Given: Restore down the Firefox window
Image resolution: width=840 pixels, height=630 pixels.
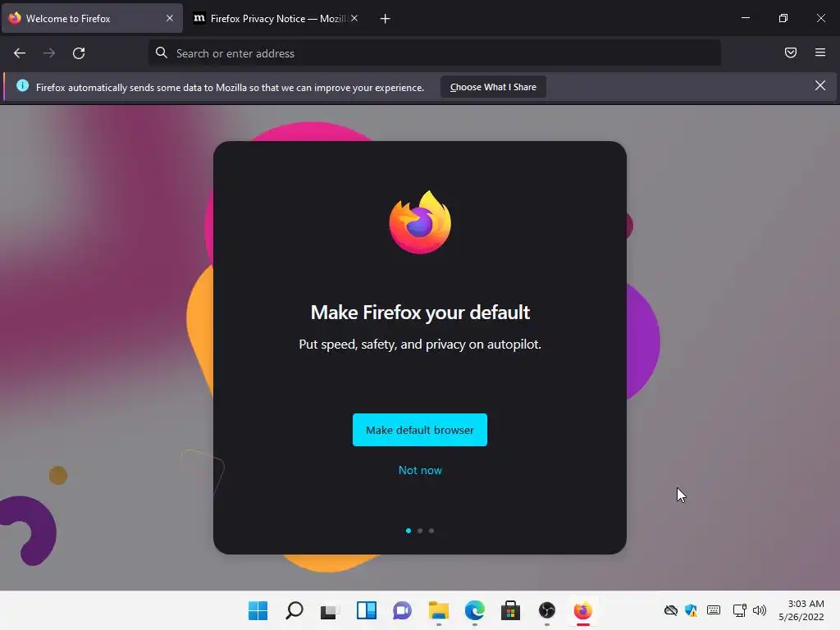Looking at the screenshot, I should [x=783, y=18].
